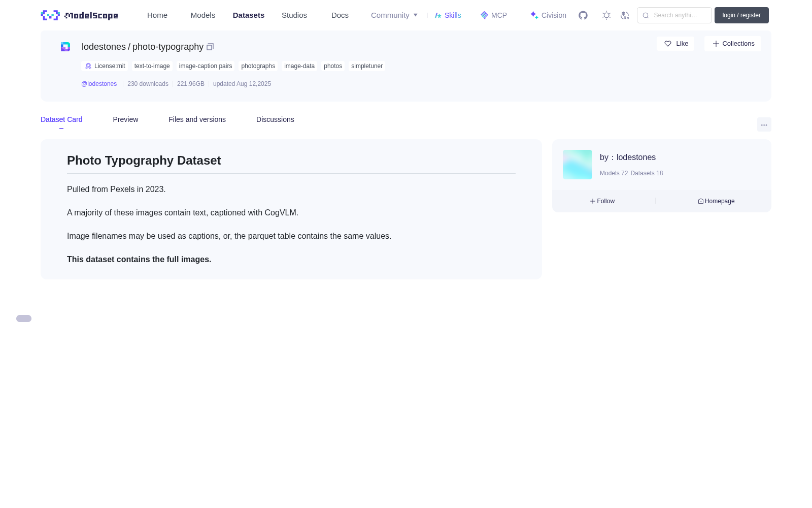Open the MCP link
Screen dimensions: 812x508
[x=494, y=15]
